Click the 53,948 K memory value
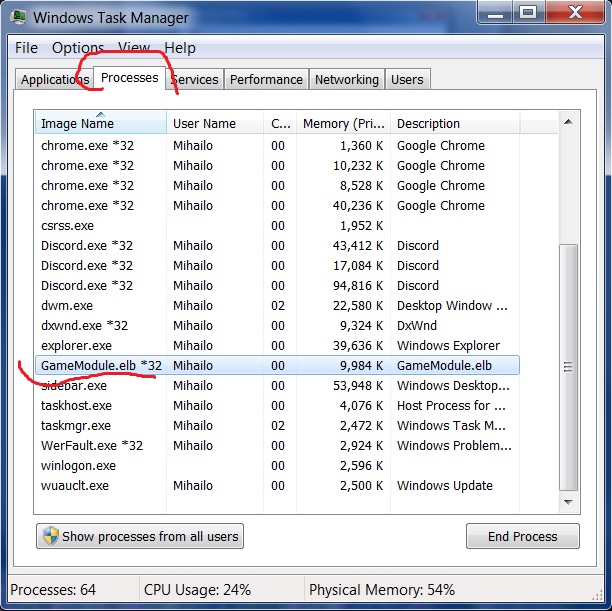This screenshot has height=611, width=612. pyautogui.click(x=358, y=386)
